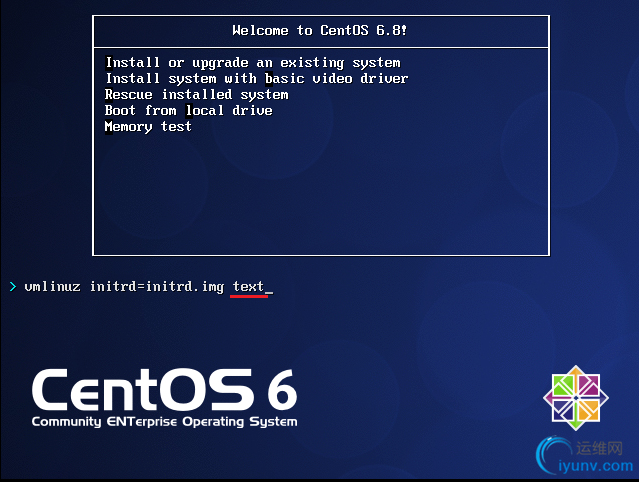Click the 'Welcome to CentOS 6.8!' title
This screenshot has height=482, width=639.
tap(320, 31)
